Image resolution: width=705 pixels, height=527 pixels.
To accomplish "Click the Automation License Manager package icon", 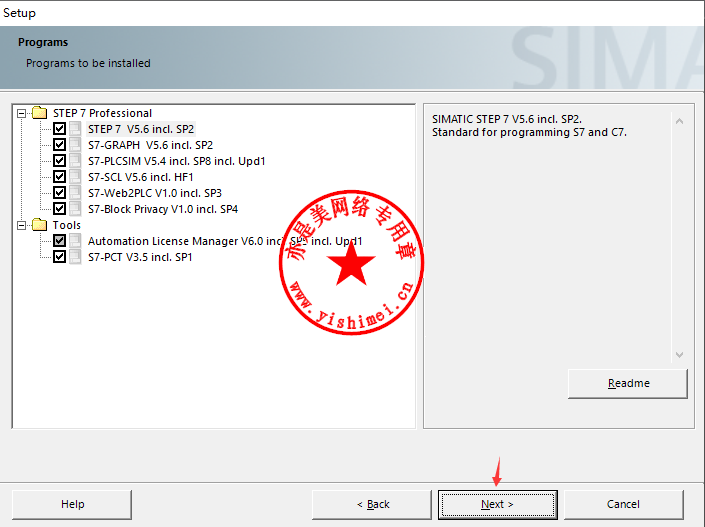I will tap(76, 241).
